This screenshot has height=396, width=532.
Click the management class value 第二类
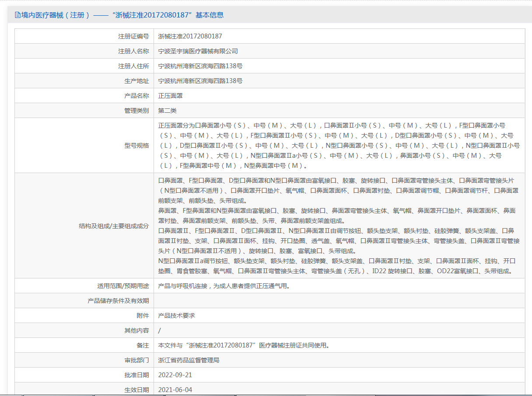click(x=167, y=111)
